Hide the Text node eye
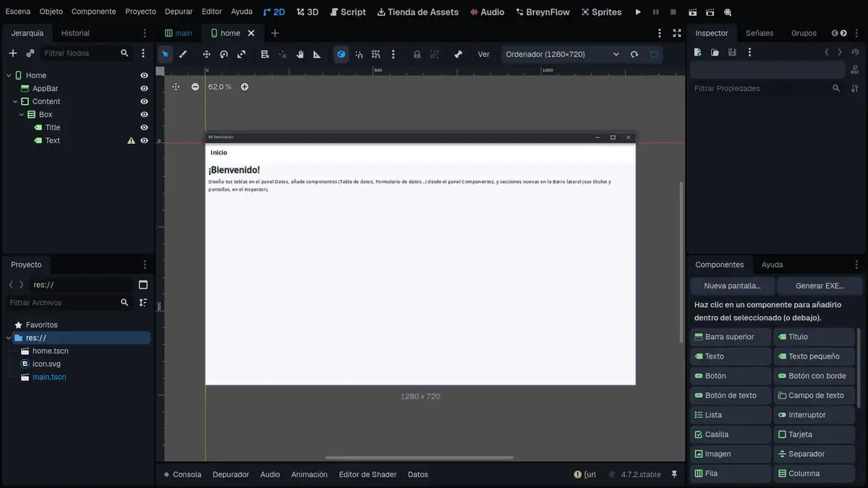Screen dimensions: 868x488 (x=144, y=140)
